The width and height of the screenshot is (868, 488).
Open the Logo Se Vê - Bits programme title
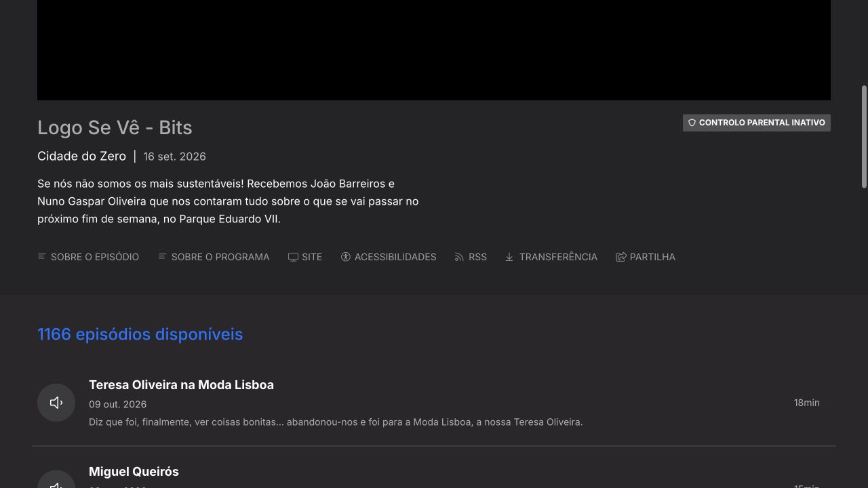point(115,127)
